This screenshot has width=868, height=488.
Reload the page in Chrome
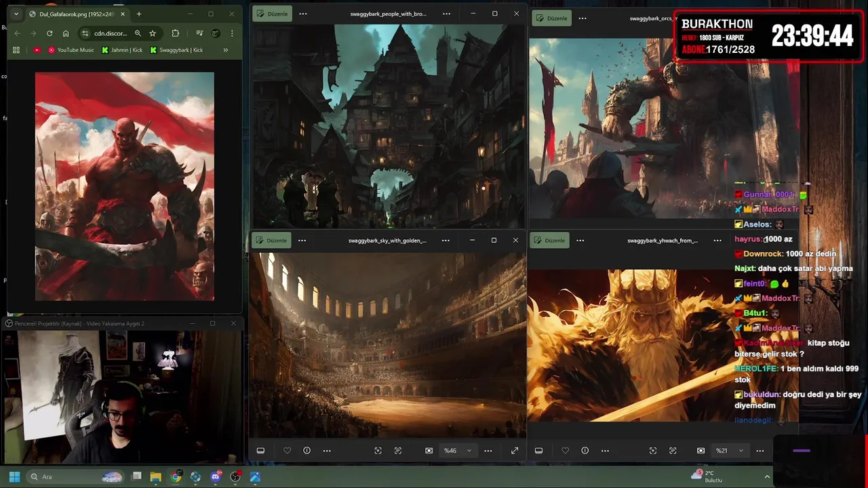coord(50,33)
